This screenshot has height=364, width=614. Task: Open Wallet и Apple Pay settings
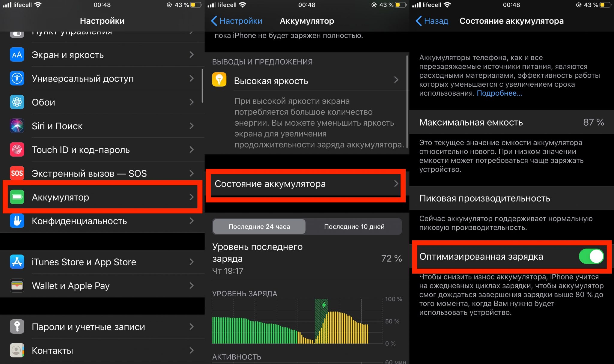[102, 285]
